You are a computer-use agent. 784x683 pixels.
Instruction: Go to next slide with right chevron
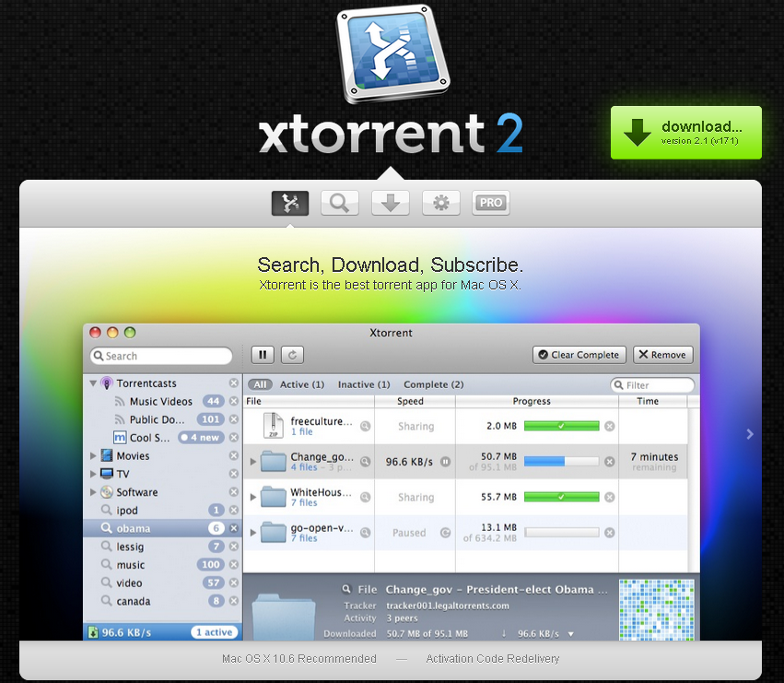(x=750, y=434)
